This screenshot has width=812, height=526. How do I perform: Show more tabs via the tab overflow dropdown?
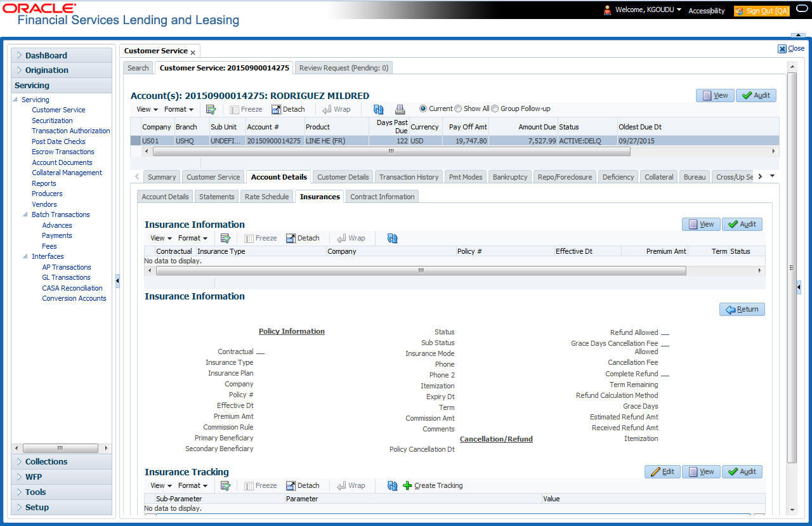pyautogui.click(x=772, y=176)
